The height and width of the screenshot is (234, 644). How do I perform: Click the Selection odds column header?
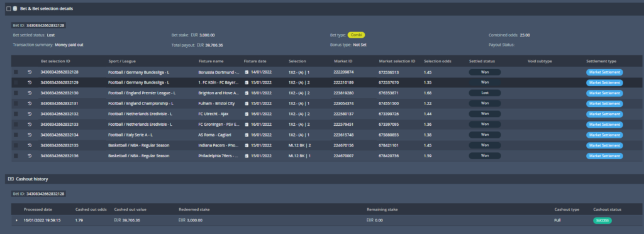tap(438, 61)
